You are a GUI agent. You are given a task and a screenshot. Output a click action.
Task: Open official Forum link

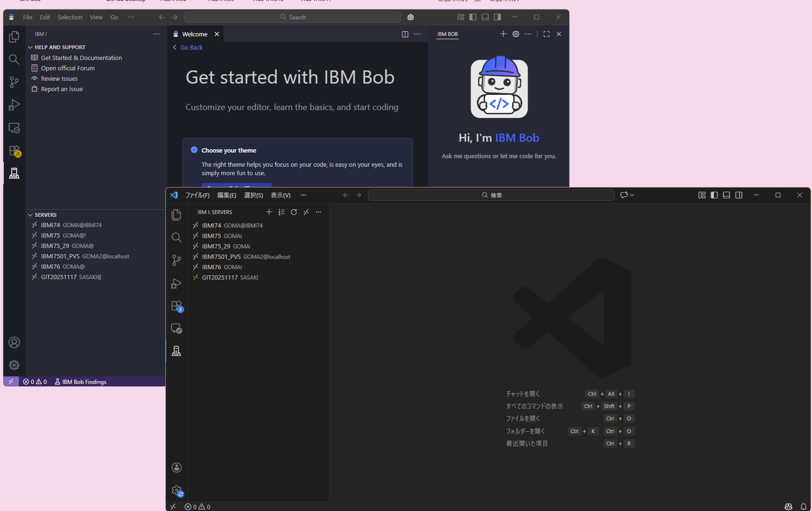68,68
